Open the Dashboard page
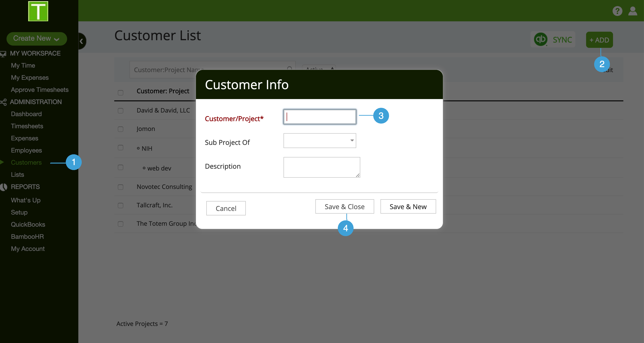This screenshot has height=343, width=644. 26,114
